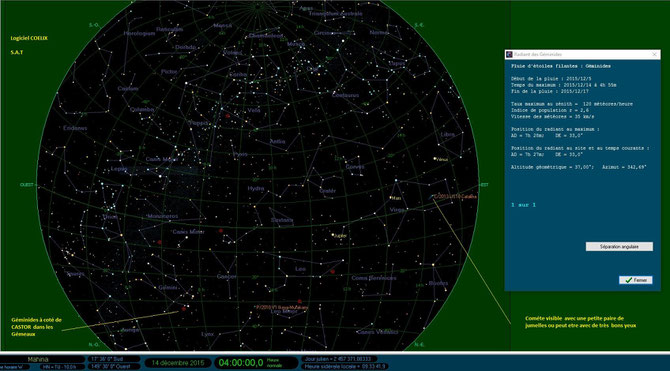Open the Mahina location field
Viewport: 670px width, 371px height.
coord(42,359)
